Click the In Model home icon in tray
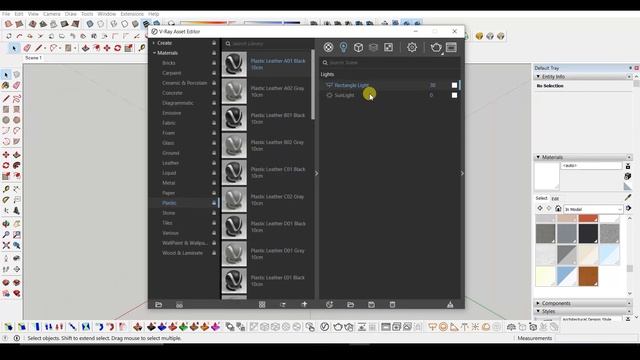Screen dimensions: 640x360 coord(558,209)
